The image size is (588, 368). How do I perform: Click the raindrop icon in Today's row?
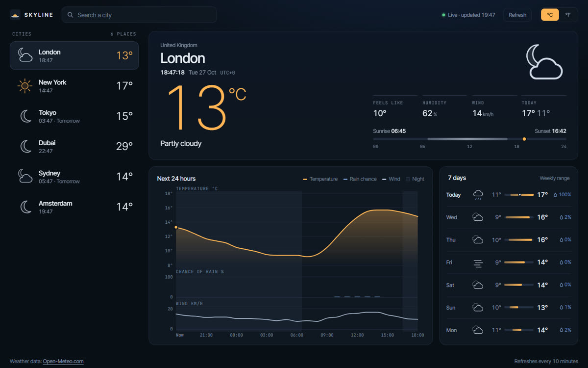[555, 195]
